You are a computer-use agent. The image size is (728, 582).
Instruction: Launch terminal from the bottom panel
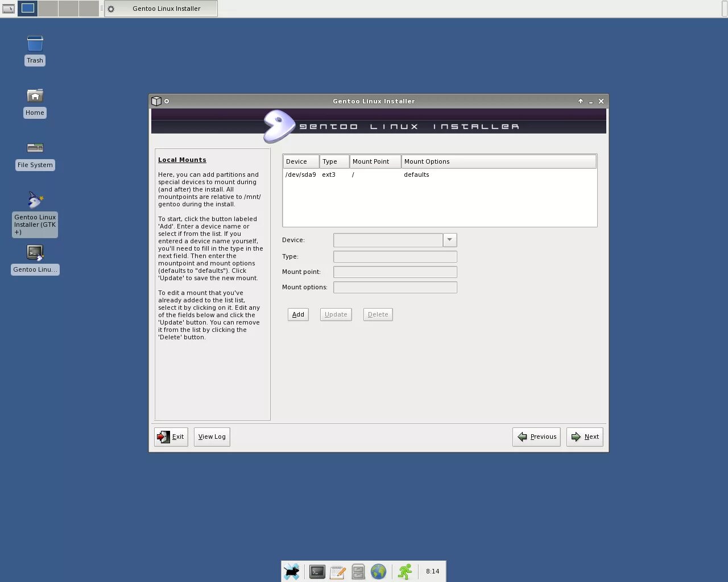tap(317, 571)
